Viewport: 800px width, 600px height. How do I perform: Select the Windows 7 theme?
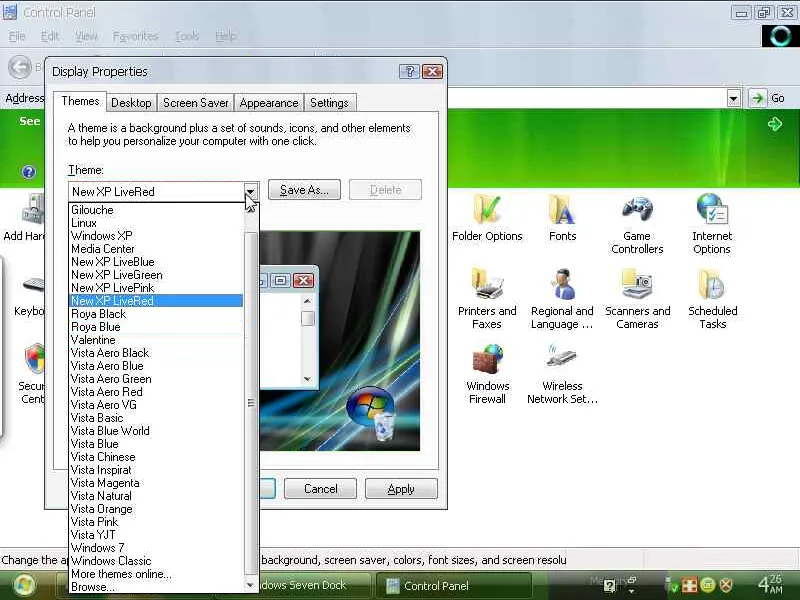point(156,548)
